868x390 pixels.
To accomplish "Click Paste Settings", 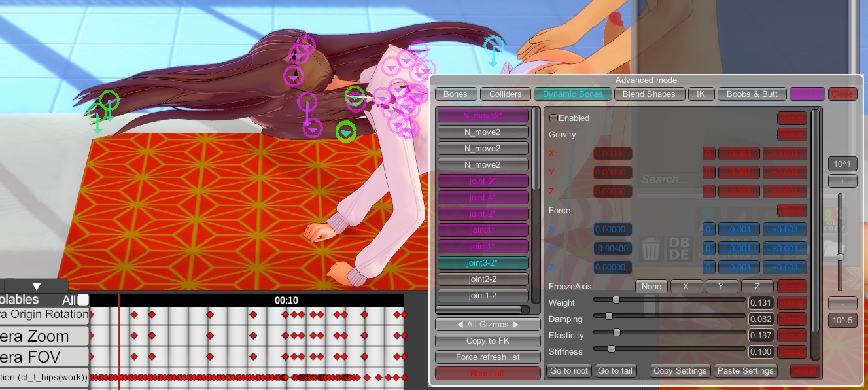I will click(745, 371).
